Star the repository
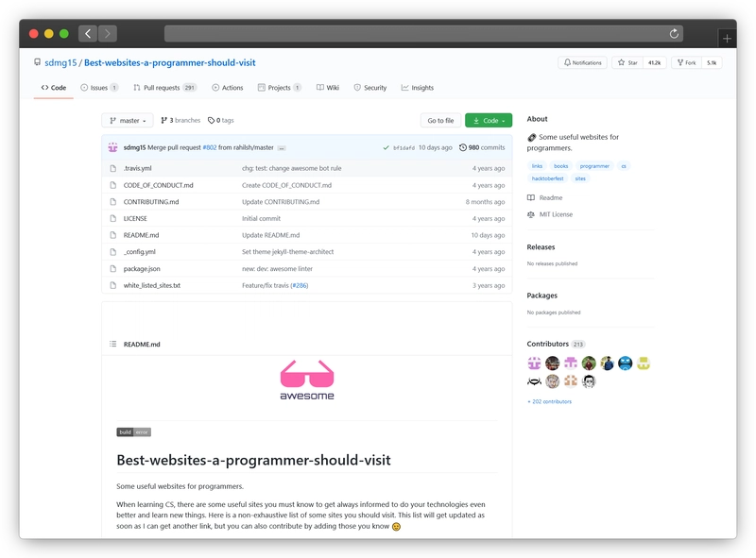The height and width of the screenshot is (558, 756). 627,62
